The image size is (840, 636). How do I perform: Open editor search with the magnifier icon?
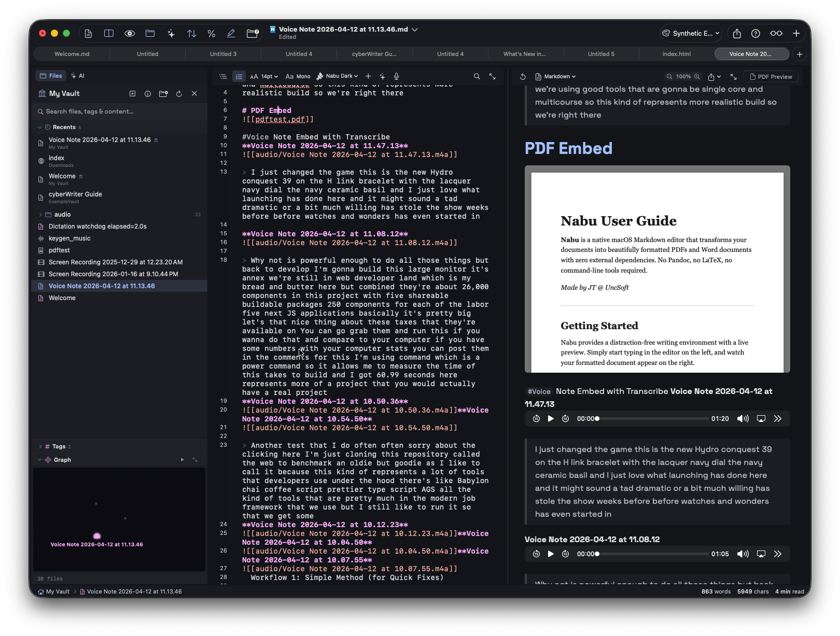[477, 76]
